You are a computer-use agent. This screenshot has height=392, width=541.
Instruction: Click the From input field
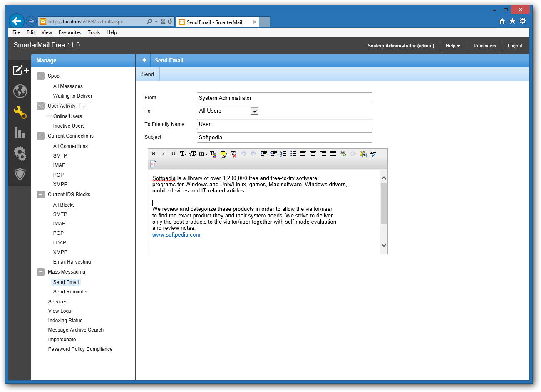(x=285, y=98)
